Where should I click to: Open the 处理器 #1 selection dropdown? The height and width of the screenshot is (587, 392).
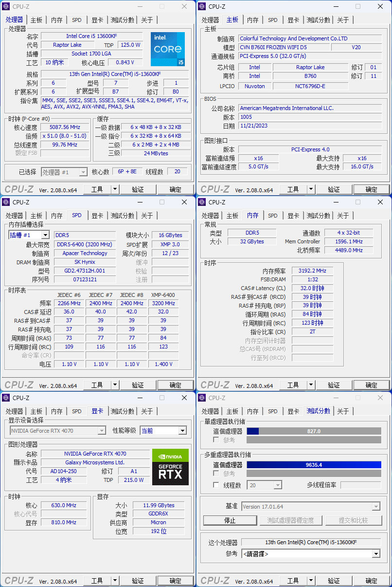coord(83,172)
